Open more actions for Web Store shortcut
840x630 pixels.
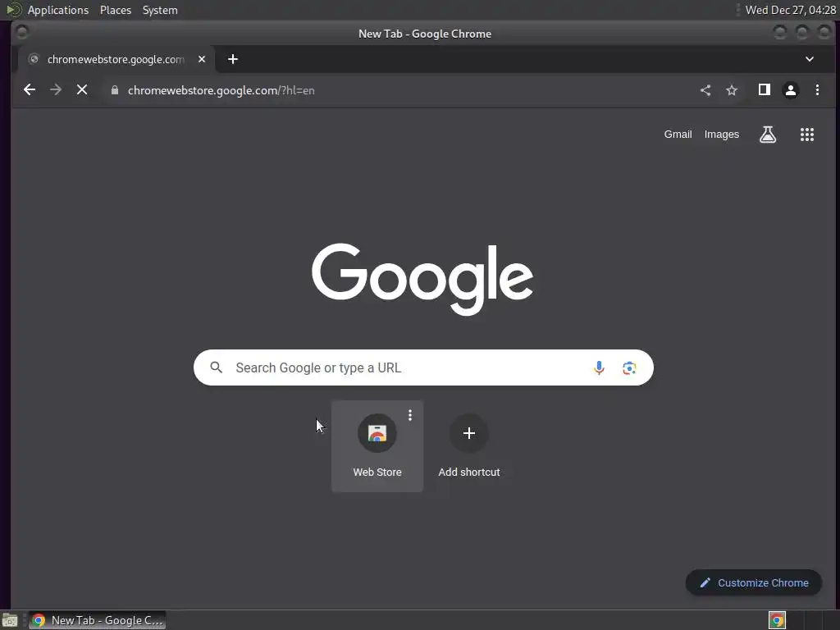point(410,415)
